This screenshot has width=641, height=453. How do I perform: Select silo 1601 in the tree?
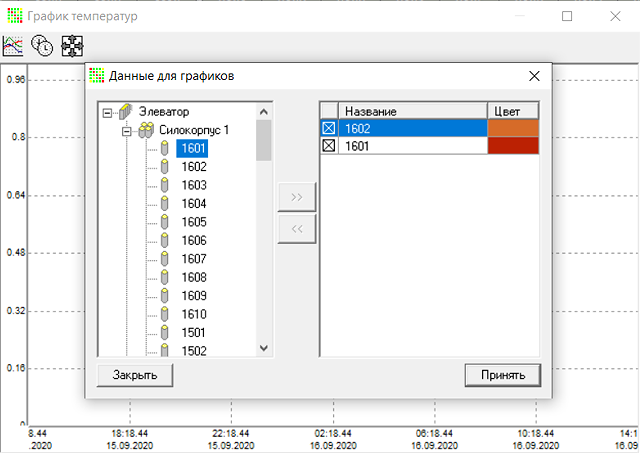click(193, 148)
